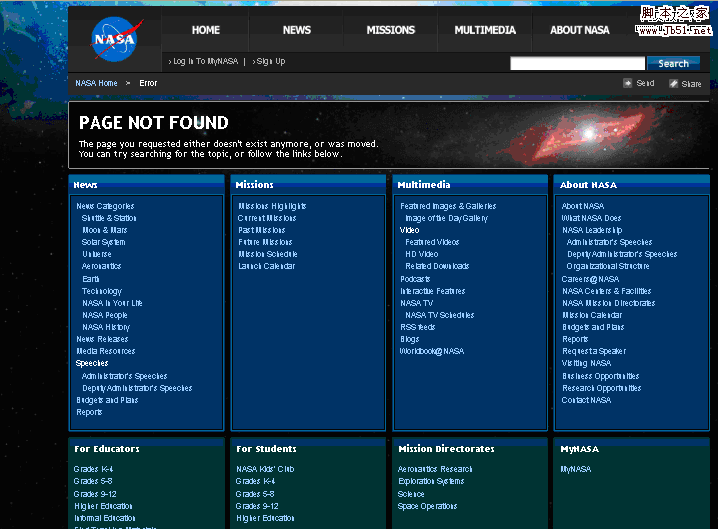
Task: Open Current Missions link
Action: (x=267, y=218)
